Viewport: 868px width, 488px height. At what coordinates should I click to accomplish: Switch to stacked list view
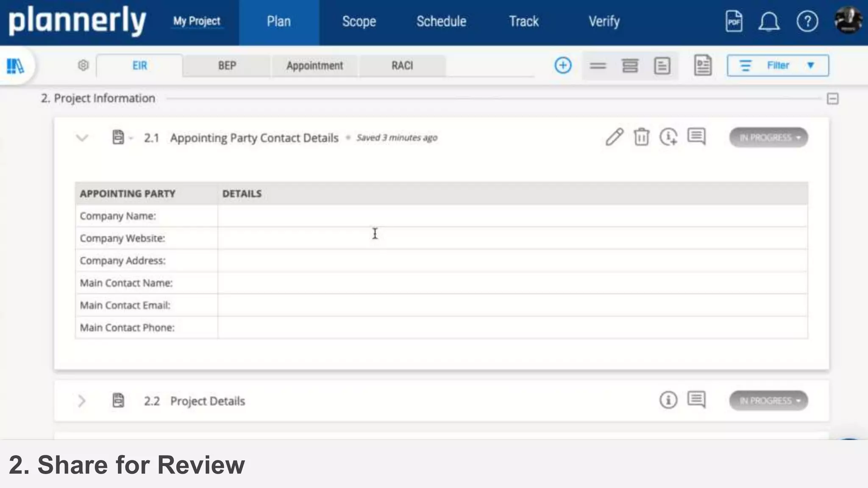pos(630,66)
